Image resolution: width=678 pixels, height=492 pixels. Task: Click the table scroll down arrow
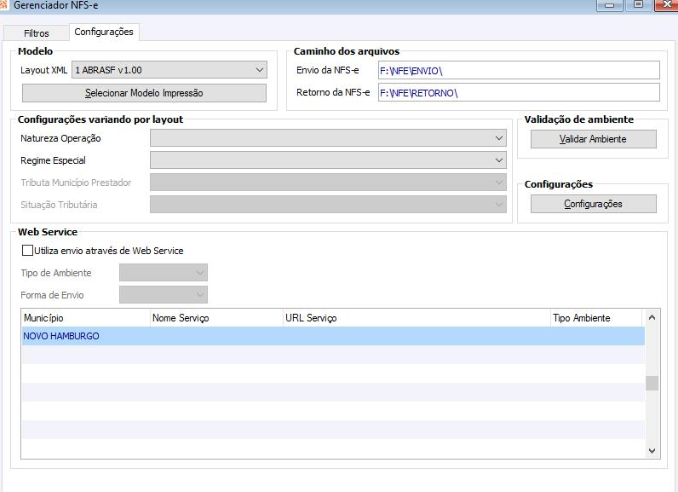pos(652,450)
